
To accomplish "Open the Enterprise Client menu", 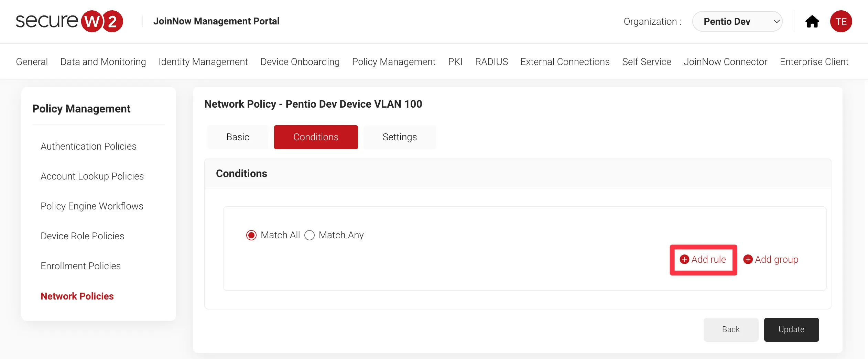I will click(x=814, y=62).
